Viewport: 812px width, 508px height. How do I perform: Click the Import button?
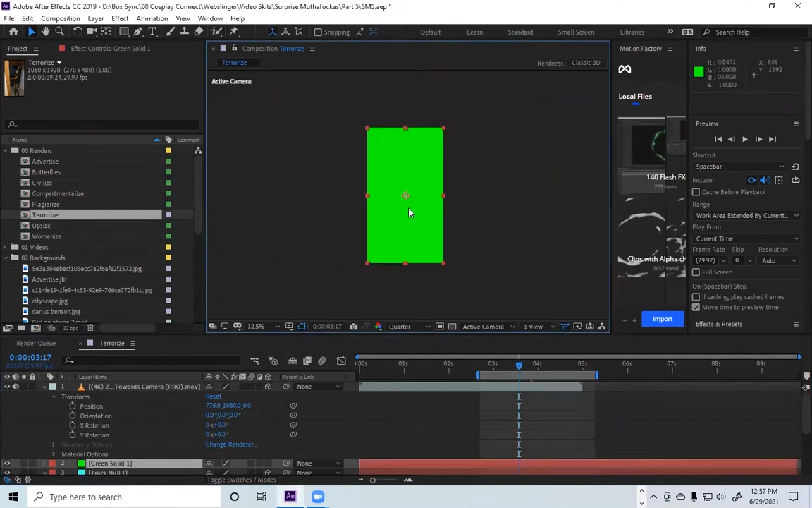click(662, 319)
